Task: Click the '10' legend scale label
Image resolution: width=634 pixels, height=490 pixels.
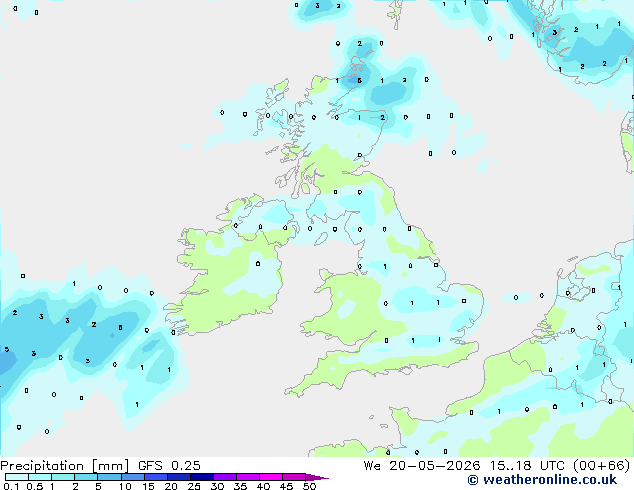Action: (125, 486)
